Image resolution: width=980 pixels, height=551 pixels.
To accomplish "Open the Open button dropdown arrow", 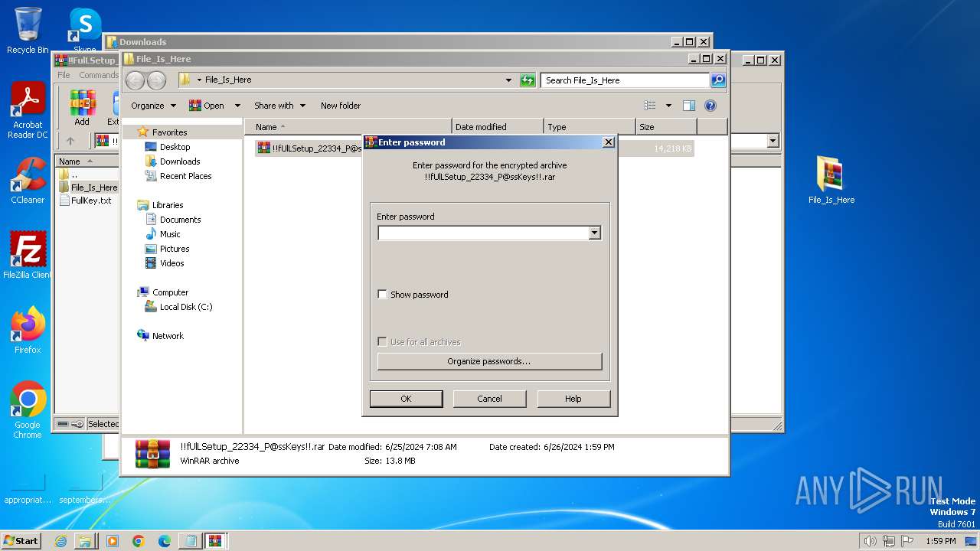I will (237, 106).
